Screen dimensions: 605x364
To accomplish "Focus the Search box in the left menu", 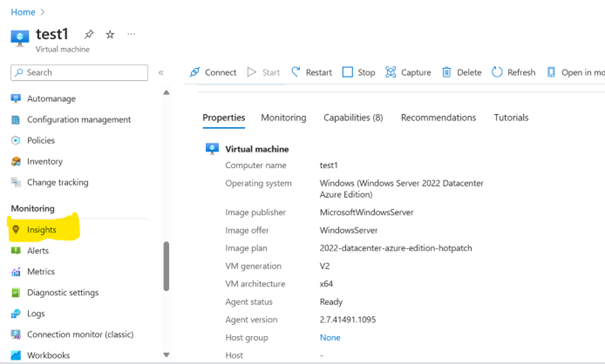I will (79, 73).
